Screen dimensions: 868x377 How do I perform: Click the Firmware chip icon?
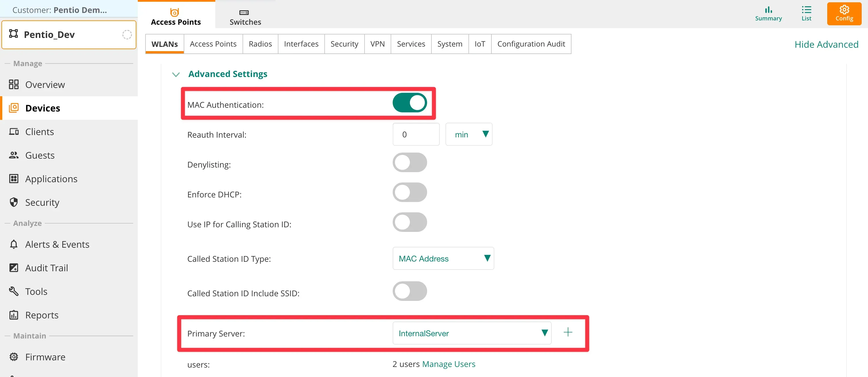pyautogui.click(x=13, y=356)
